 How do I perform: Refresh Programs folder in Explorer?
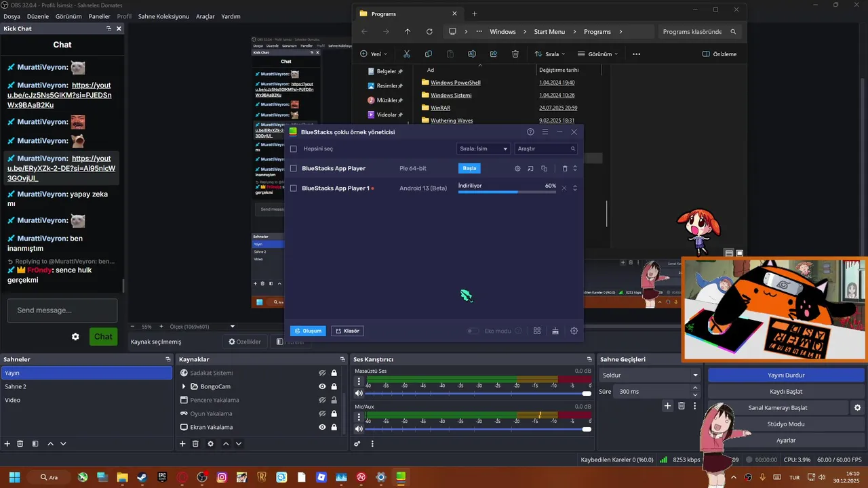pos(429,31)
